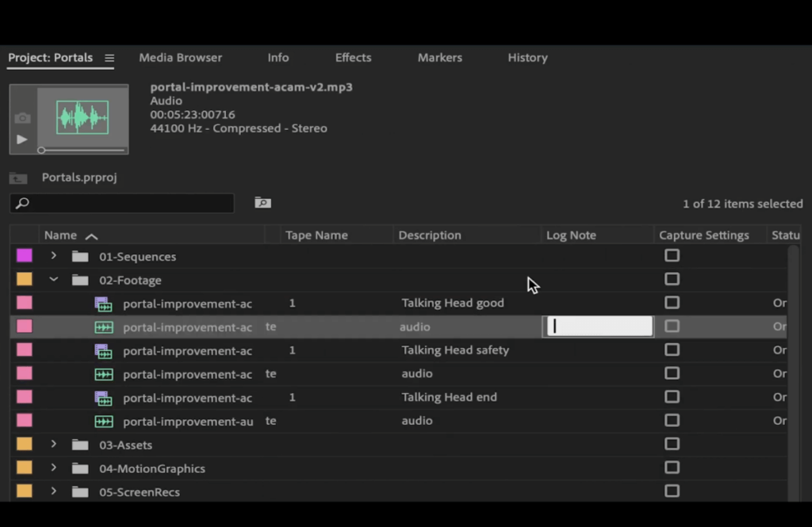812x527 pixels.
Task: Select the audio clip icon next to portal-improvement-au
Action: (104, 421)
